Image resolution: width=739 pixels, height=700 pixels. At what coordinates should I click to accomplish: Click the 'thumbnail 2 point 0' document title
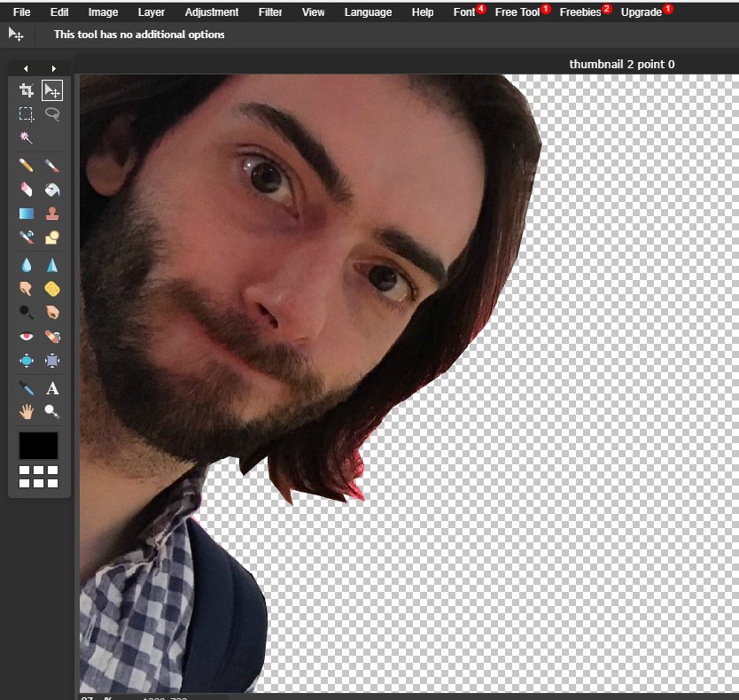(x=622, y=64)
